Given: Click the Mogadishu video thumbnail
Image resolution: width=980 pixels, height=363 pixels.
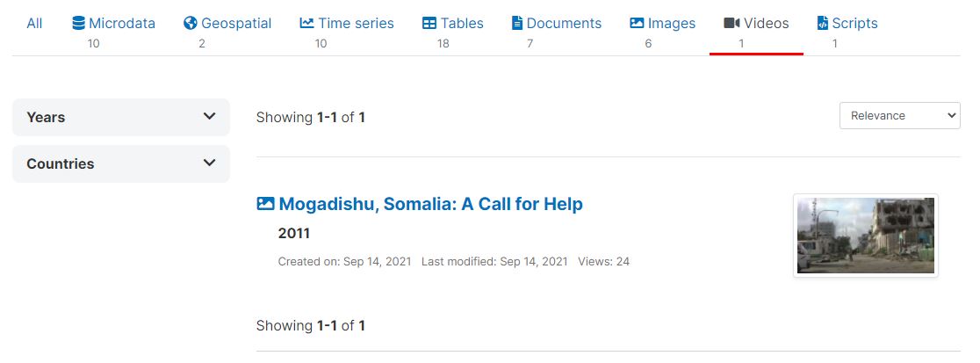Looking at the screenshot, I should coord(865,235).
